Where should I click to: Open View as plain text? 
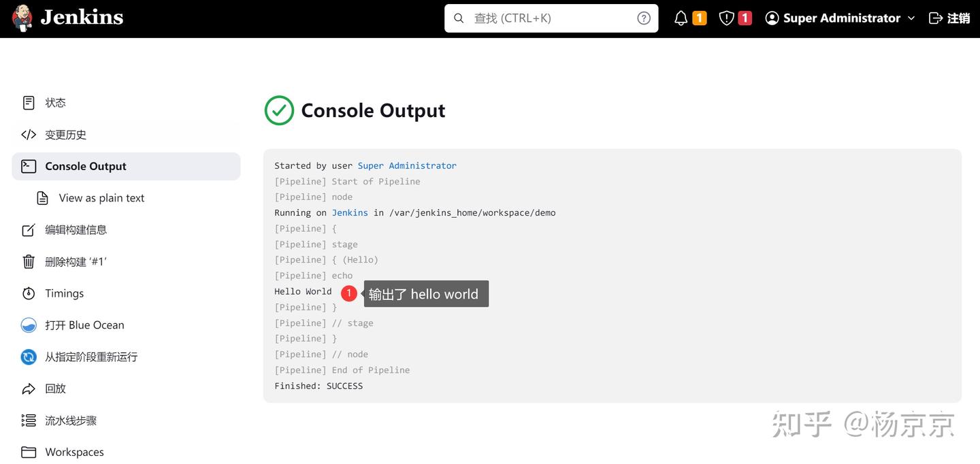pos(101,198)
